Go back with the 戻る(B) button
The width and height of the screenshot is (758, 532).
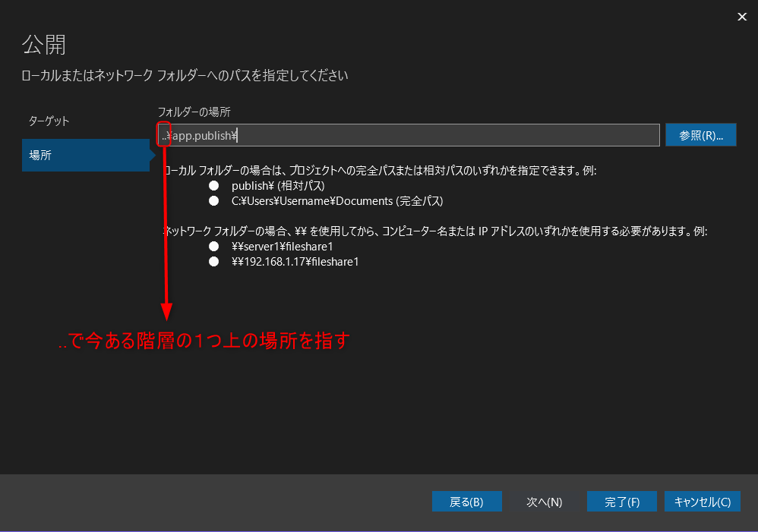pos(466,502)
